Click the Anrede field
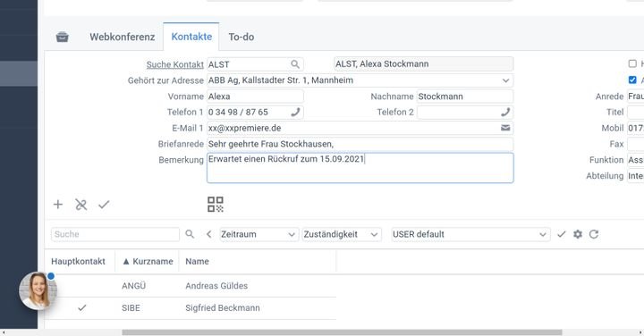The image size is (644, 336). click(635, 97)
